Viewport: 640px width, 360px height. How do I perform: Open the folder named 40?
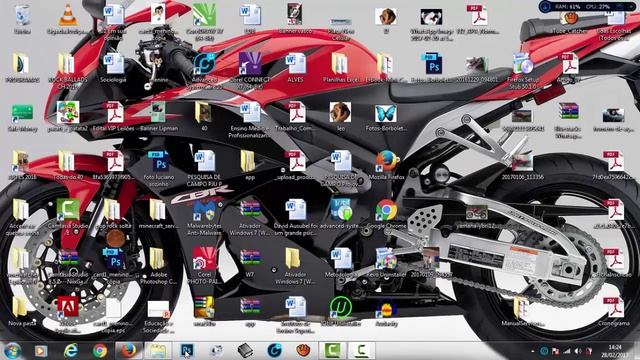tap(204, 113)
